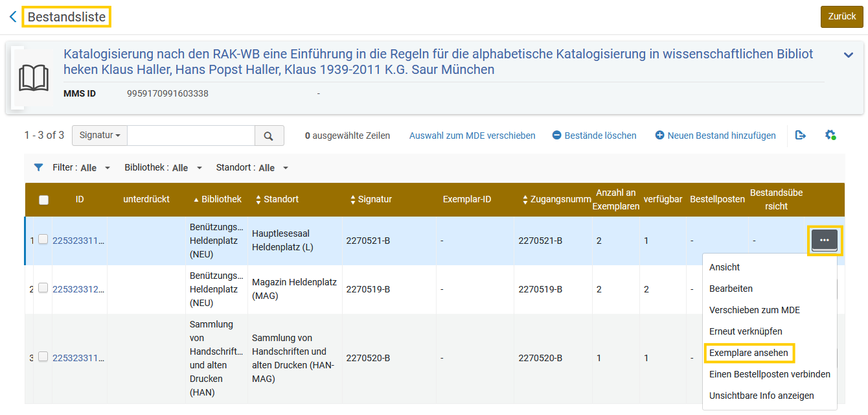Click the magnifier search button
The width and height of the screenshot is (868, 415).
[x=269, y=136]
